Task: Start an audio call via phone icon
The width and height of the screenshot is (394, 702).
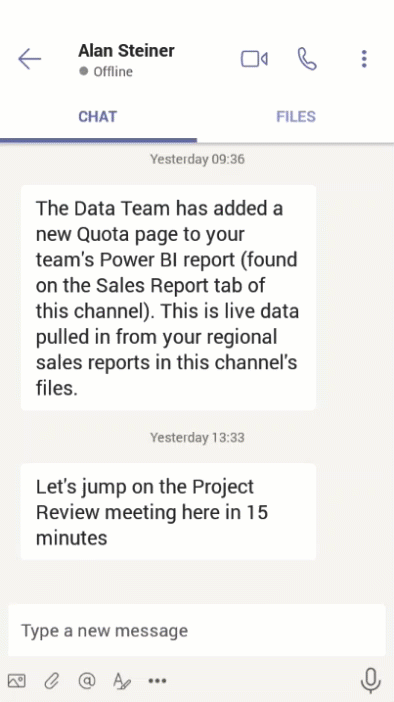Action: click(x=307, y=59)
